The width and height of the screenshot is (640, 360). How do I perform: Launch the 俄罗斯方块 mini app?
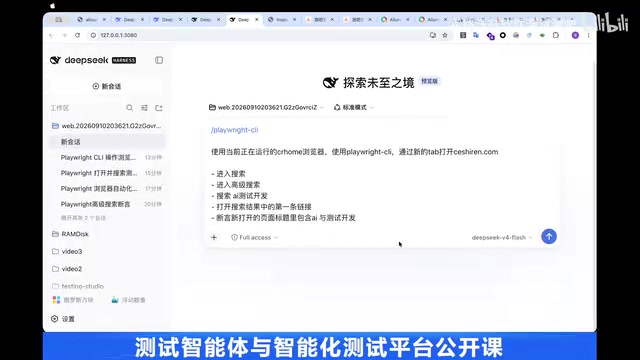pos(73,300)
